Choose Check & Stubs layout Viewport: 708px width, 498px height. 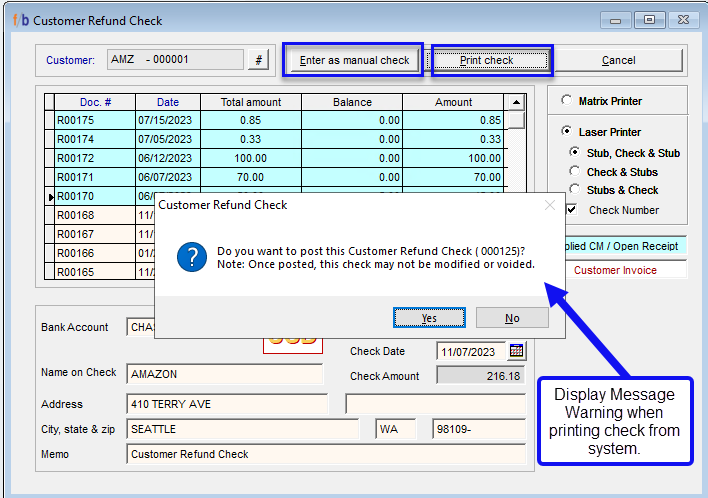pos(575,172)
